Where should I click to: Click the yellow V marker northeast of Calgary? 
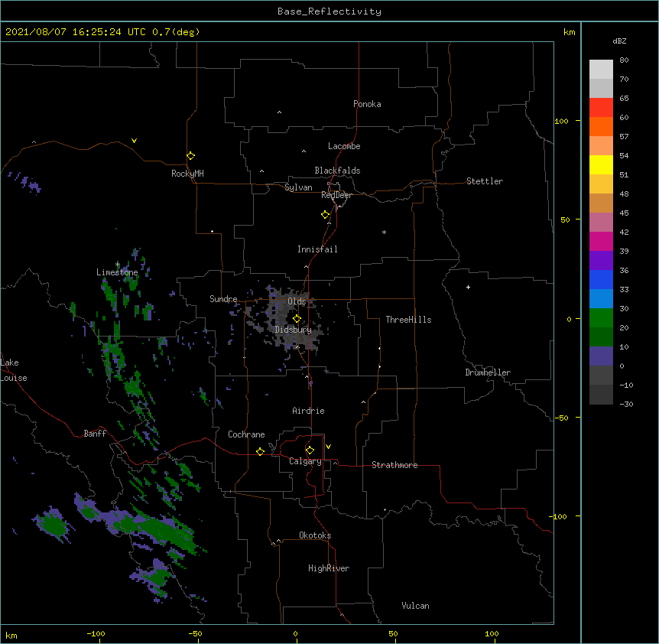point(328,447)
